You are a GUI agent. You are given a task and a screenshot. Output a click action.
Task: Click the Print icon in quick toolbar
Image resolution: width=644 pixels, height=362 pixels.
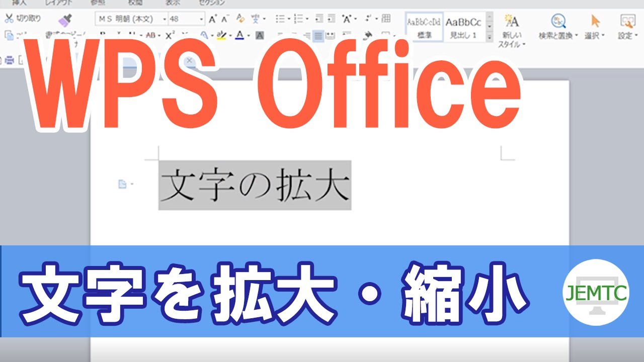[9, 60]
